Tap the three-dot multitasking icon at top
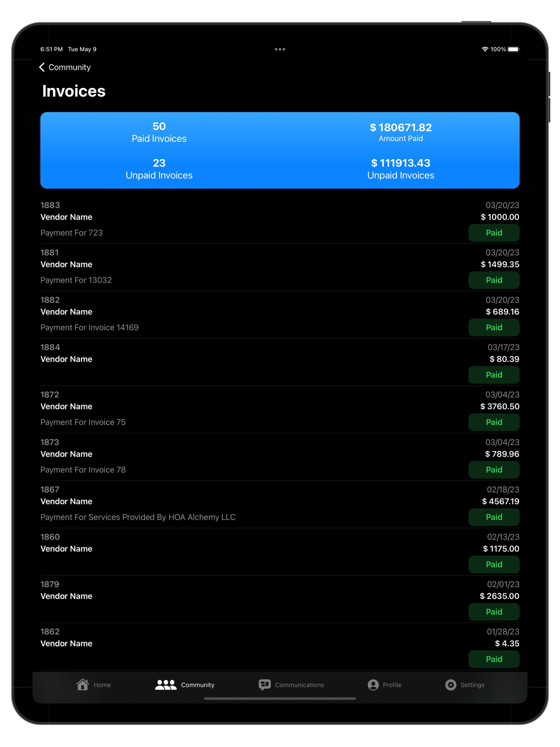 click(280, 49)
